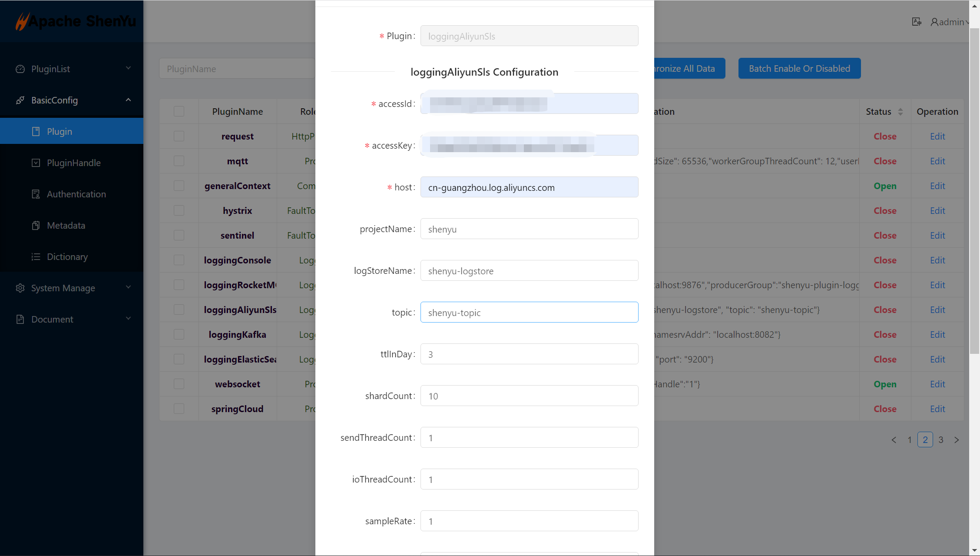
Task: Click the Dictionary list icon
Action: (36, 257)
